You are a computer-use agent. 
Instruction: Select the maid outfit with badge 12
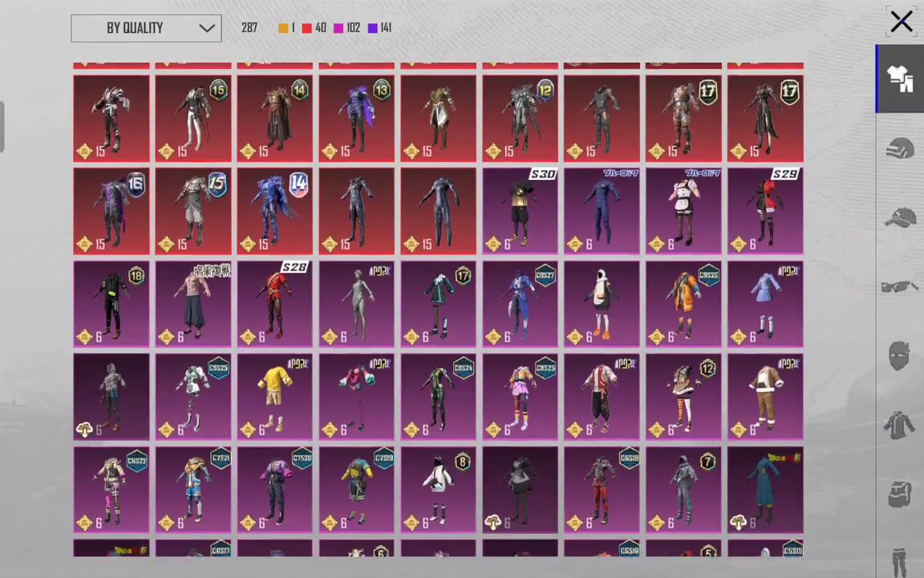tap(683, 397)
